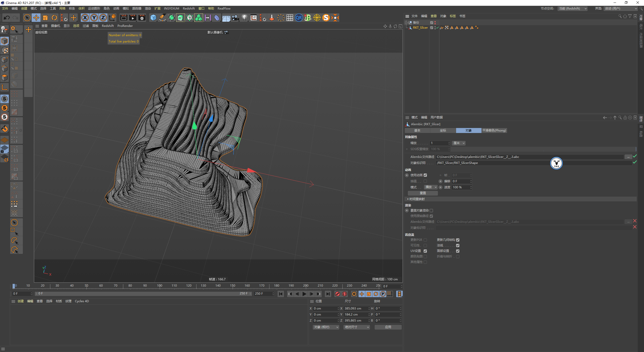Open the Light object icon
The height and width of the screenshot is (352, 644).
point(244,18)
